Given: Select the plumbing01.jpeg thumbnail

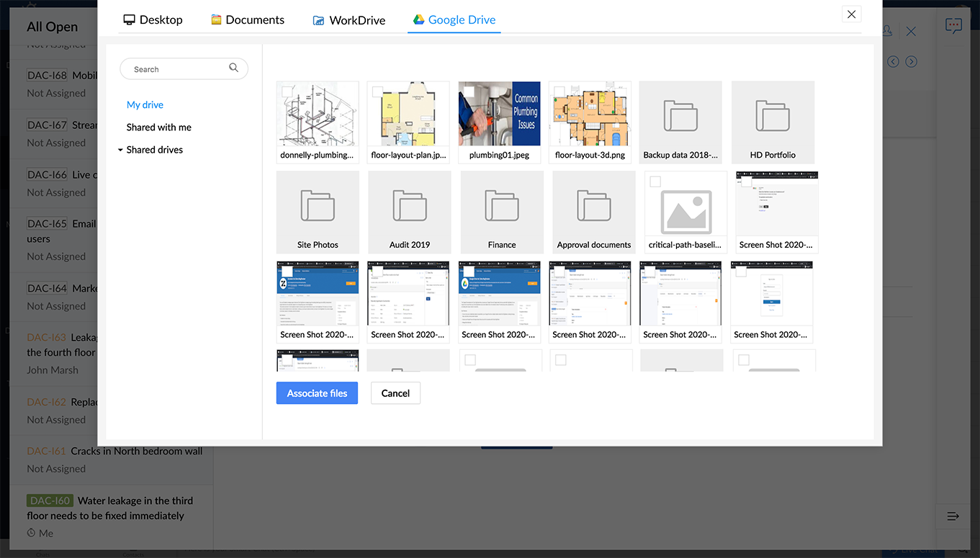Looking at the screenshot, I should pyautogui.click(x=499, y=114).
